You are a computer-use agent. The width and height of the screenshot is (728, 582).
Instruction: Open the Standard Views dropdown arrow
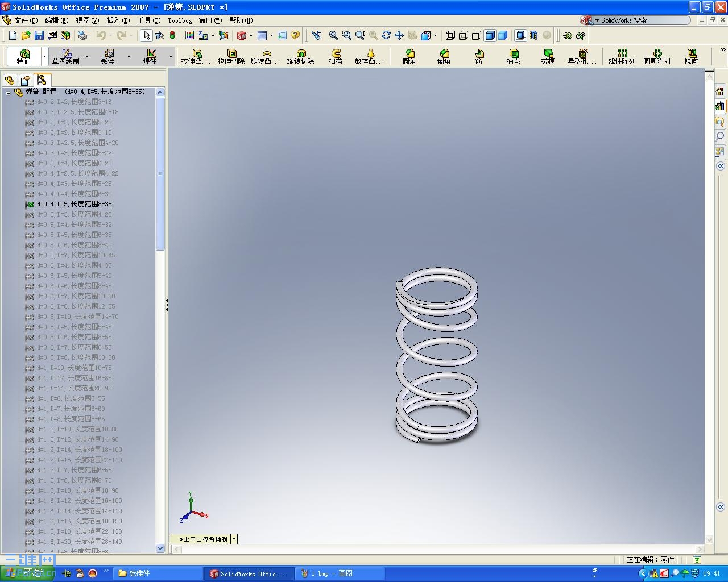click(x=435, y=35)
